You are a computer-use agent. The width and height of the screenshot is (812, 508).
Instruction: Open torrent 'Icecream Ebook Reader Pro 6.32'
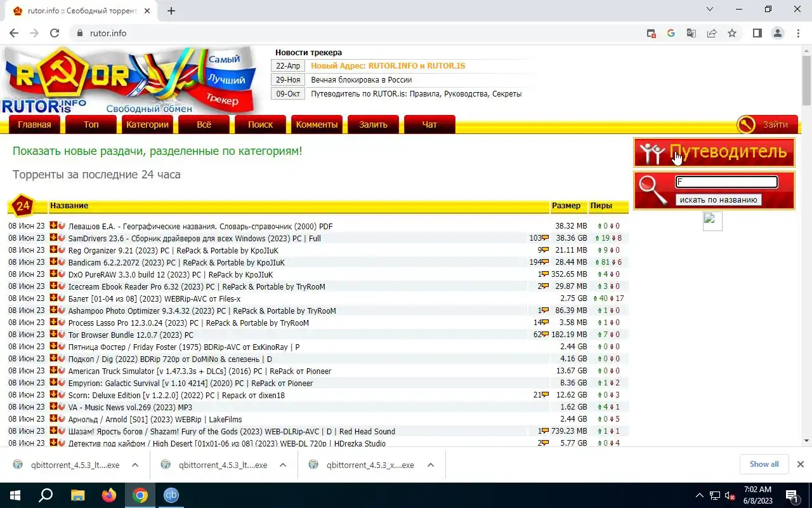click(197, 286)
